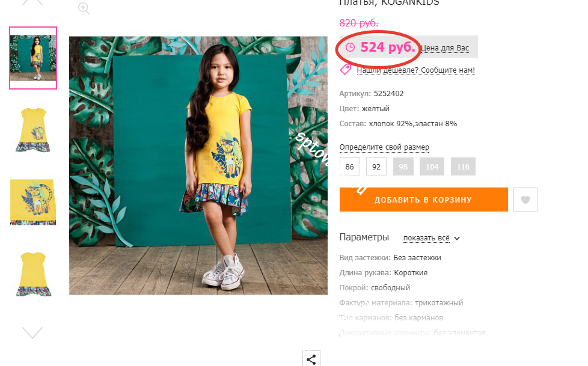588x366 pixels.
Task: Open Нашли дешевле? Сообщите нам! link
Action: coord(416,70)
